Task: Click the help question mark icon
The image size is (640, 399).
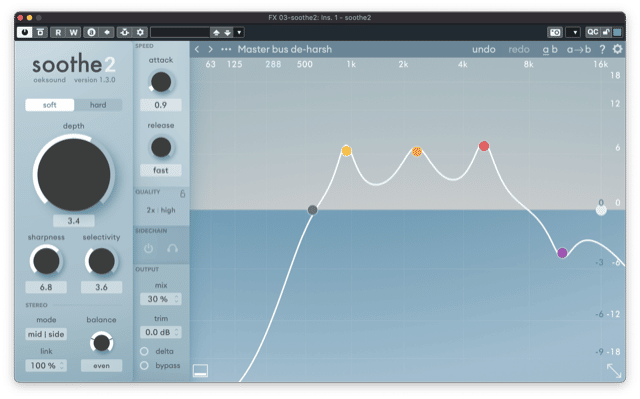Action: tap(602, 49)
